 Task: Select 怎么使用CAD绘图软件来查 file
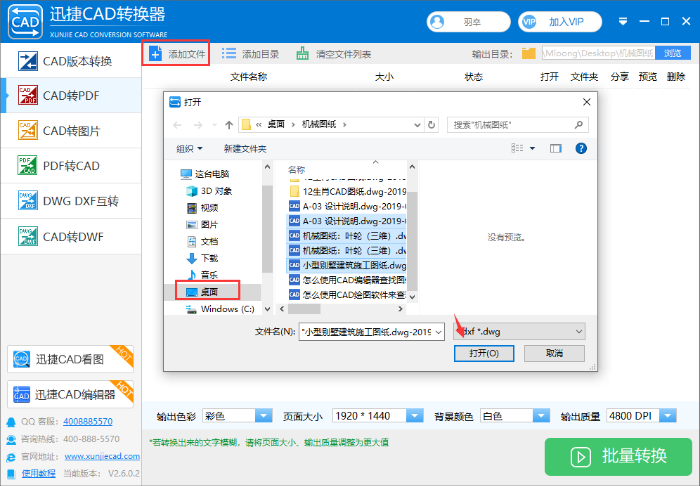(x=347, y=295)
